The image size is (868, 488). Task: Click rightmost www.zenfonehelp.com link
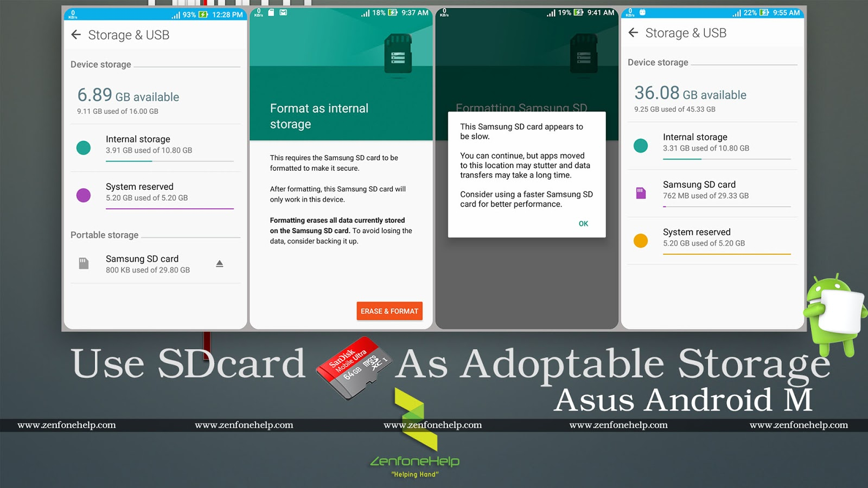[x=799, y=425]
